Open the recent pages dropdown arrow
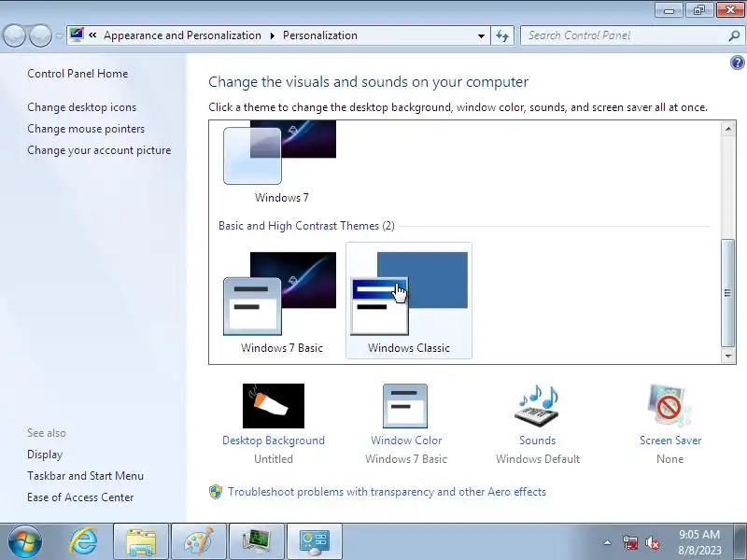The image size is (747, 560). [x=59, y=35]
